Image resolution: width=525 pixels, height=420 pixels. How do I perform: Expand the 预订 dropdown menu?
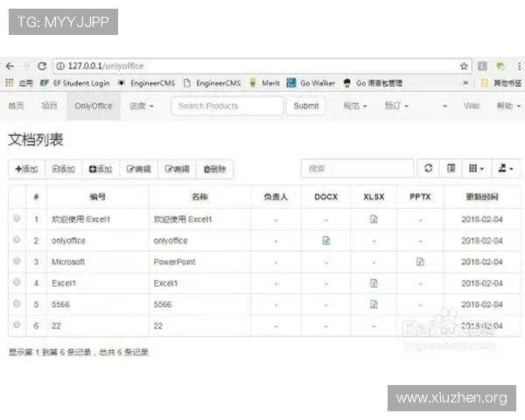click(396, 106)
